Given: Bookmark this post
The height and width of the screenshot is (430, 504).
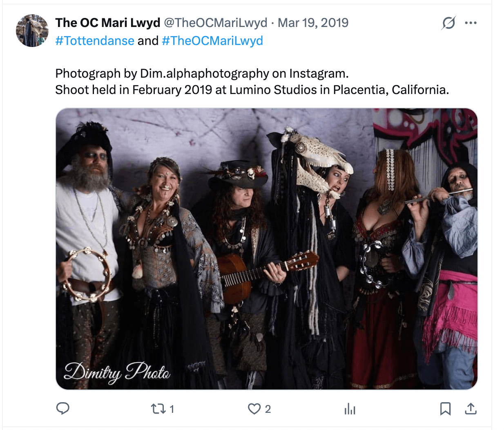Looking at the screenshot, I should click(x=445, y=408).
